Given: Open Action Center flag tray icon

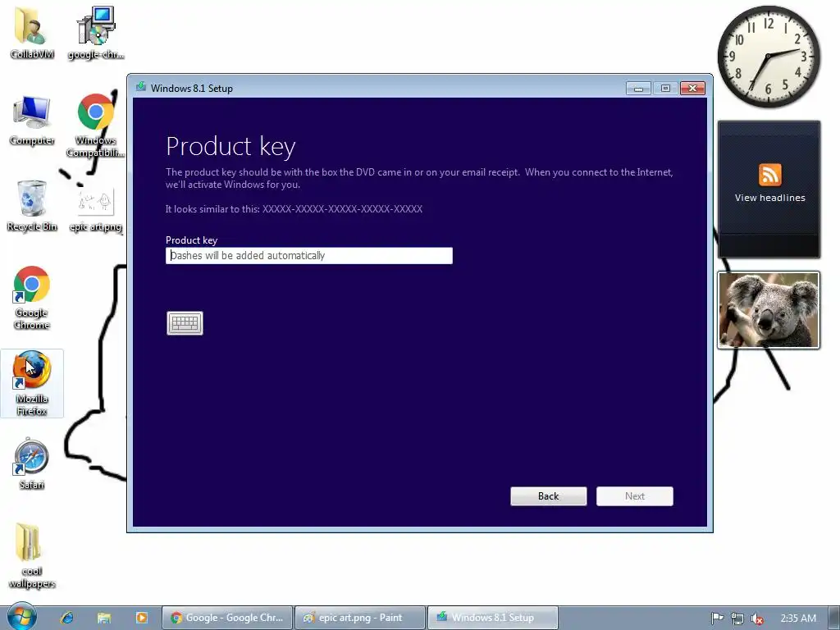Looking at the screenshot, I should (717, 619).
